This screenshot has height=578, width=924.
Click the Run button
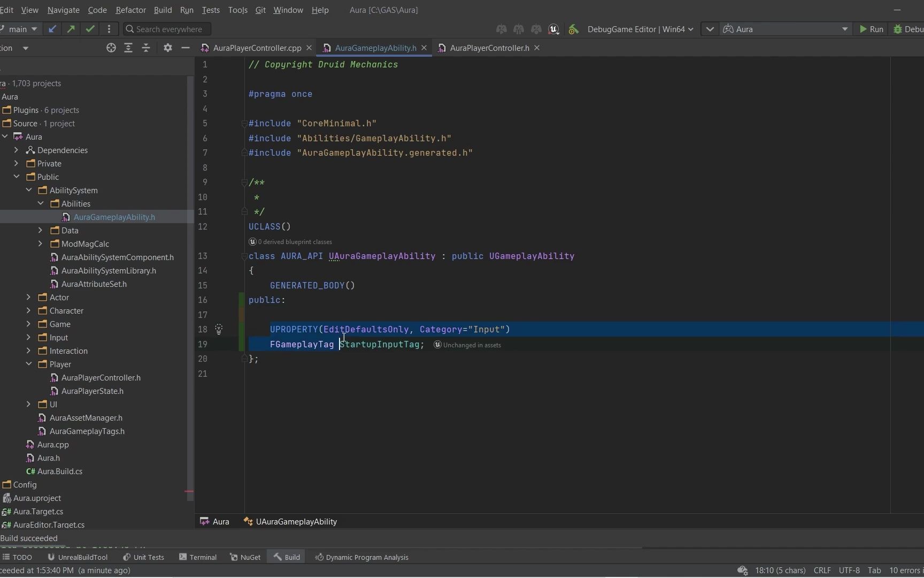[871, 29]
